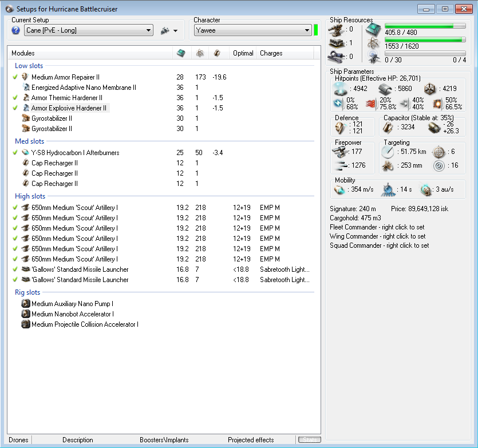This screenshot has height=448, width=478.
Task: Click the turret hardpoints icon in Ship Resources
Action: click(336, 30)
